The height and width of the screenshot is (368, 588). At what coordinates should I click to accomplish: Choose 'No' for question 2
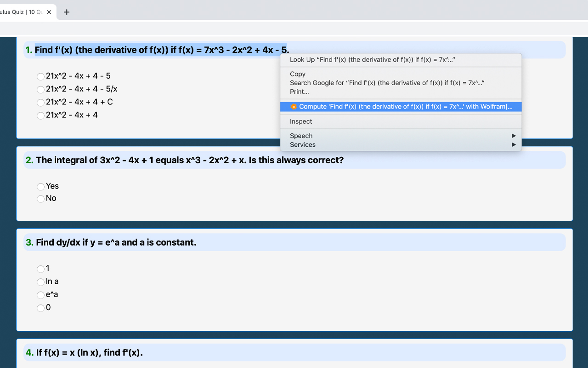click(40, 199)
